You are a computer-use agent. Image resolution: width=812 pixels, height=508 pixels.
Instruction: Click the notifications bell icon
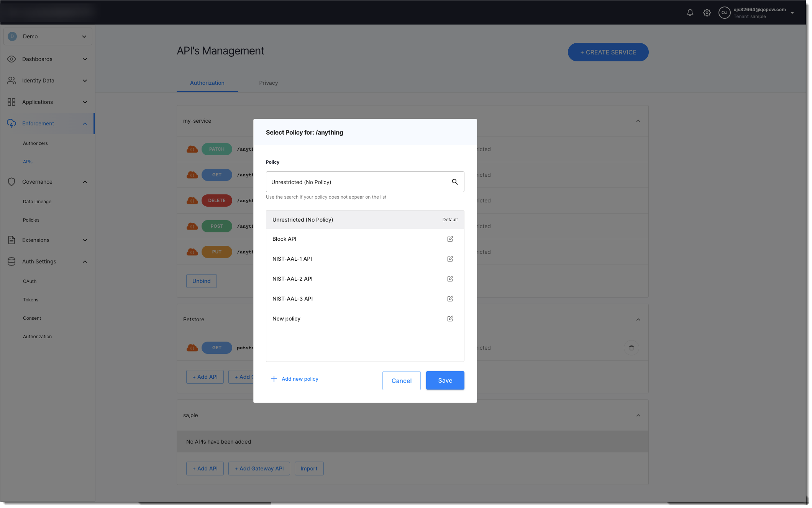point(690,12)
